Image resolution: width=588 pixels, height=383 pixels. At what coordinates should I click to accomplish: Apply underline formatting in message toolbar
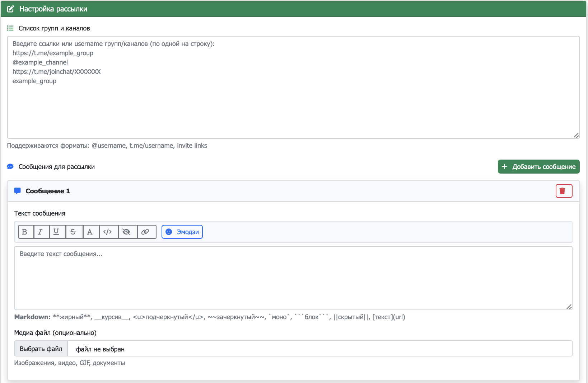click(56, 232)
